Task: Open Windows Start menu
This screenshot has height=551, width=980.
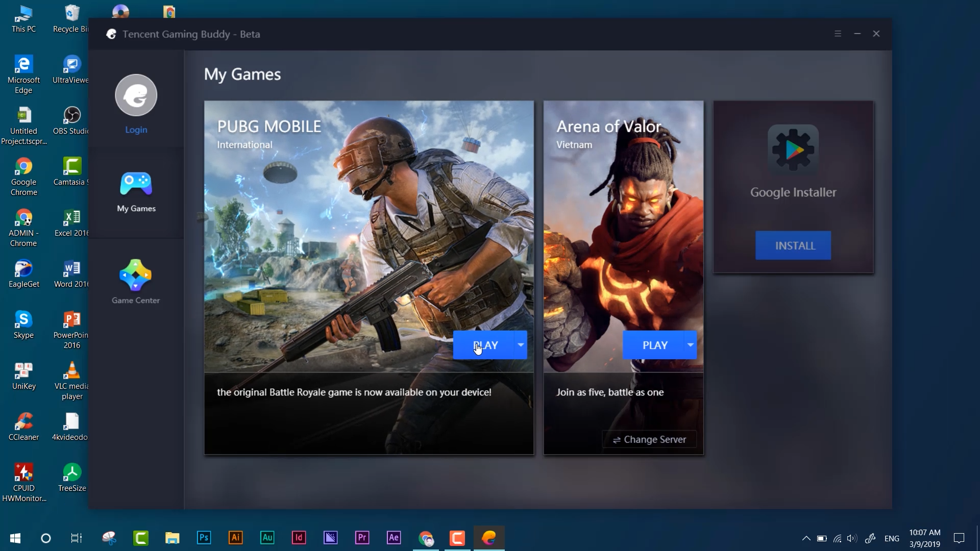Action: (x=15, y=538)
